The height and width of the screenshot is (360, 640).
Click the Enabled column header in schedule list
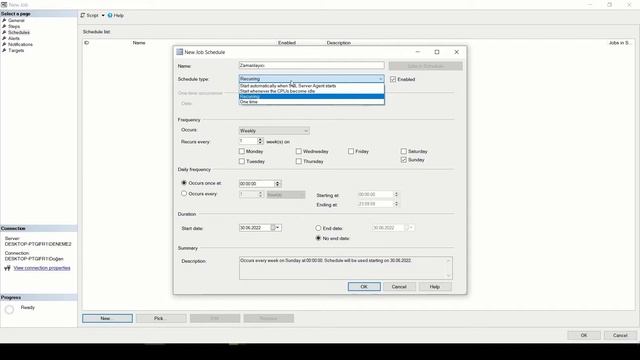(x=287, y=43)
